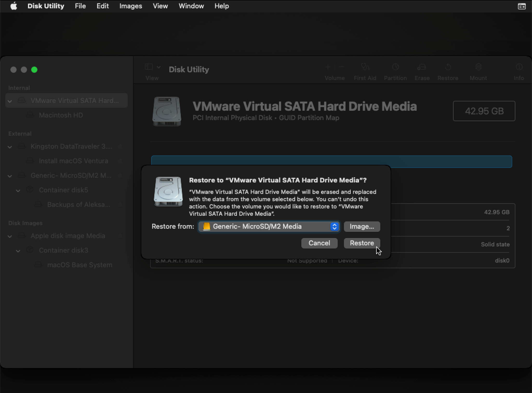Click the menu bar status icon at right

(x=522, y=6)
